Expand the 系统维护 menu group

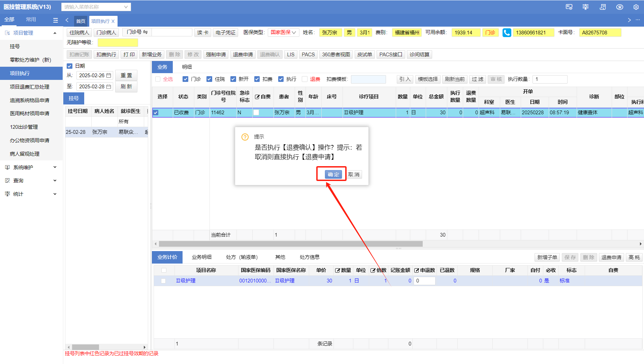(x=55, y=167)
